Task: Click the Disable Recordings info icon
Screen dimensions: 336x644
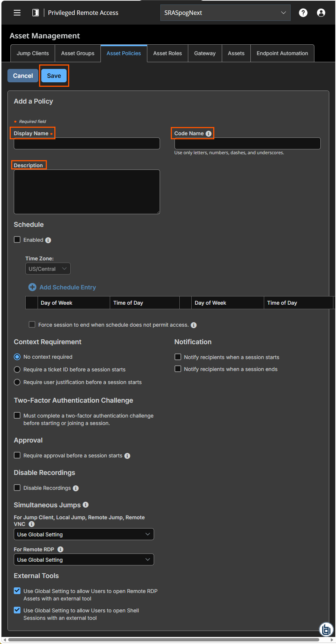Action: coord(76,488)
